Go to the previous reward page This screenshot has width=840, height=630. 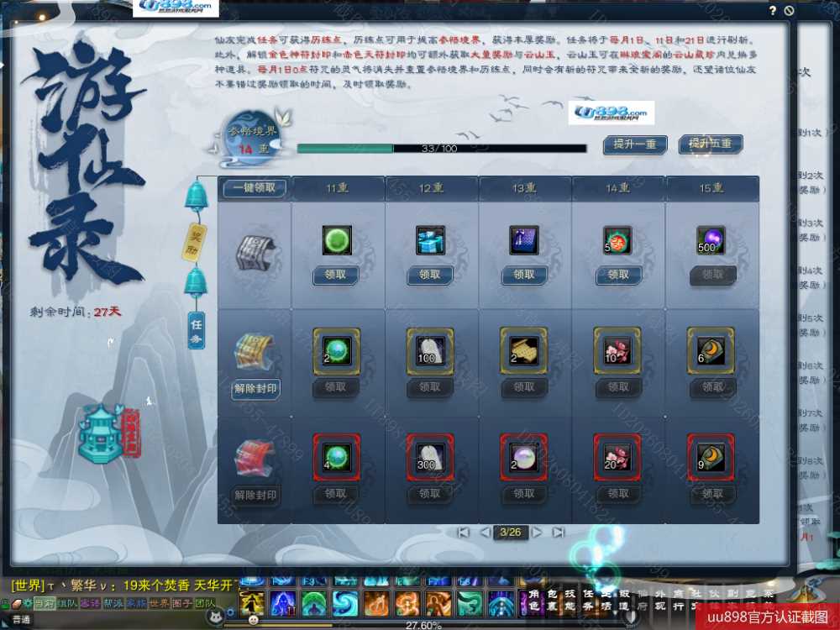[x=485, y=533]
